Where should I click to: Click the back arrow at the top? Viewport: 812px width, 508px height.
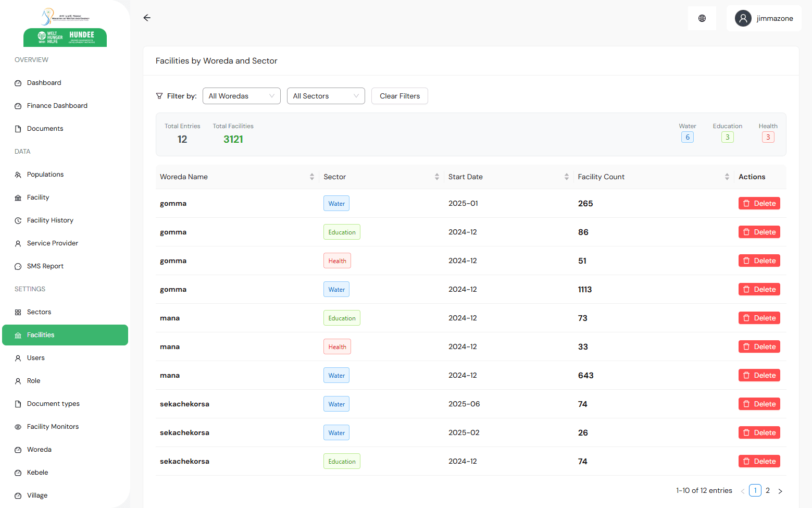(146, 18)
